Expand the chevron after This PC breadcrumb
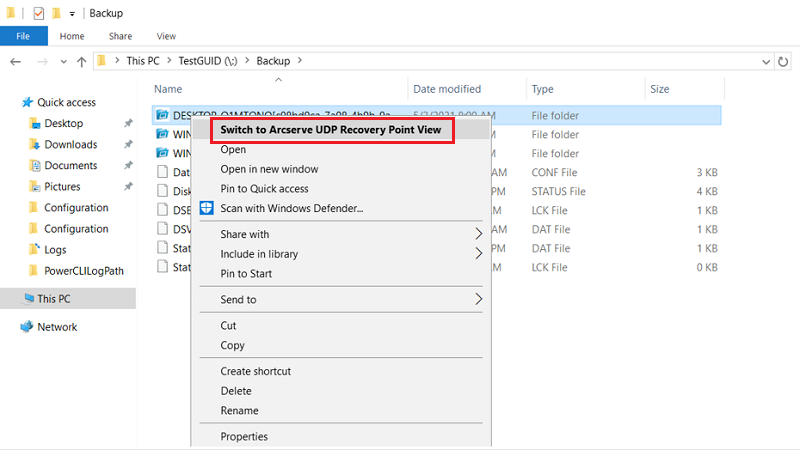800x450 pixels. [169, 61]
